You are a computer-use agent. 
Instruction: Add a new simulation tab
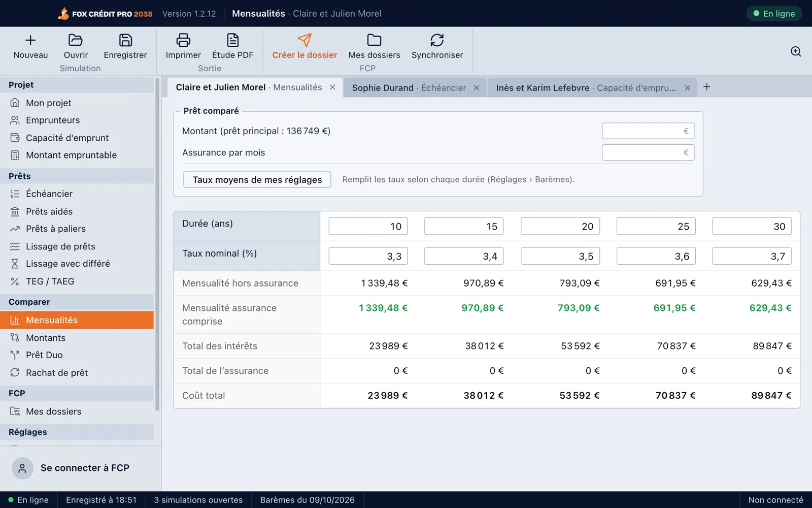tap(707, 87)
